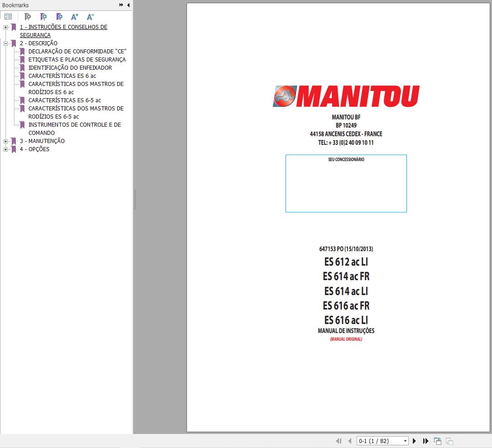Go to the next page
This screenshot has height=448, width=492.
point(414,441)
